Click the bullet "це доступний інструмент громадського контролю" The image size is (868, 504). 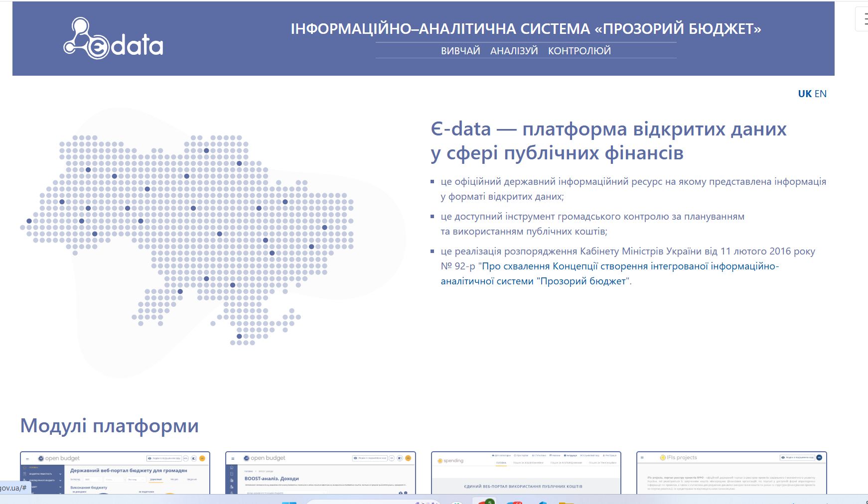coord(592,224)
